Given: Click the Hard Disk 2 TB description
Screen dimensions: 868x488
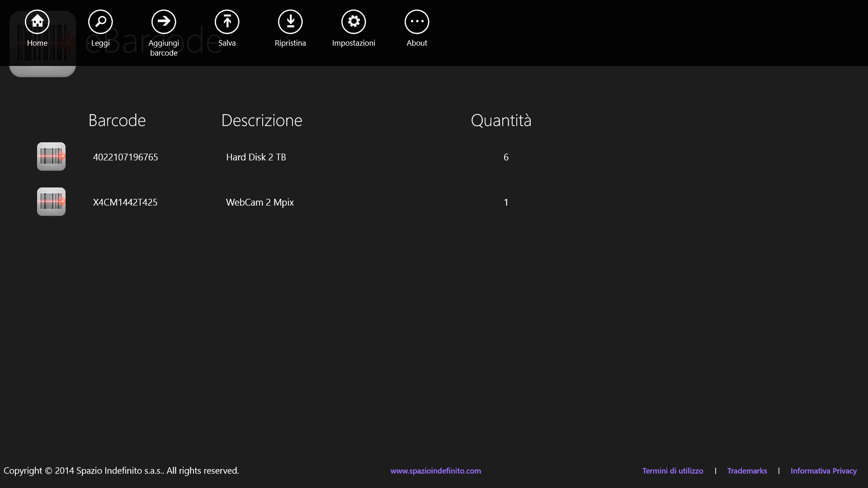Looking at the screenshot, I should [256, 157].
